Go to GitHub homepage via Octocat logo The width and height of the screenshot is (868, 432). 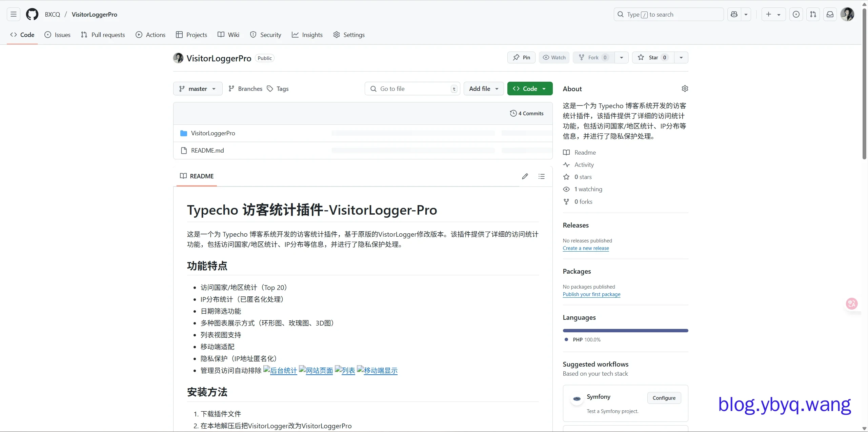tap(32, 14)
